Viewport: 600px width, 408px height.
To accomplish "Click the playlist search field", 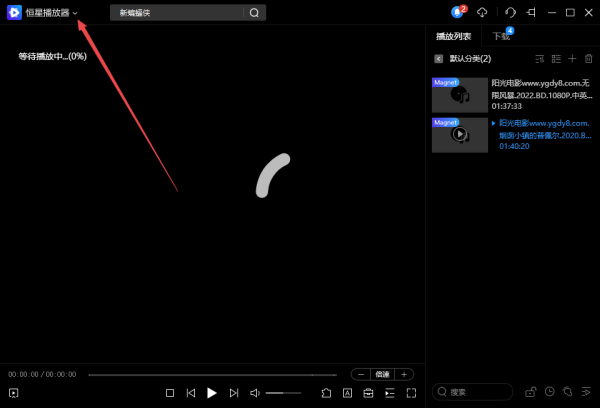I will click(x=475, y=392).
